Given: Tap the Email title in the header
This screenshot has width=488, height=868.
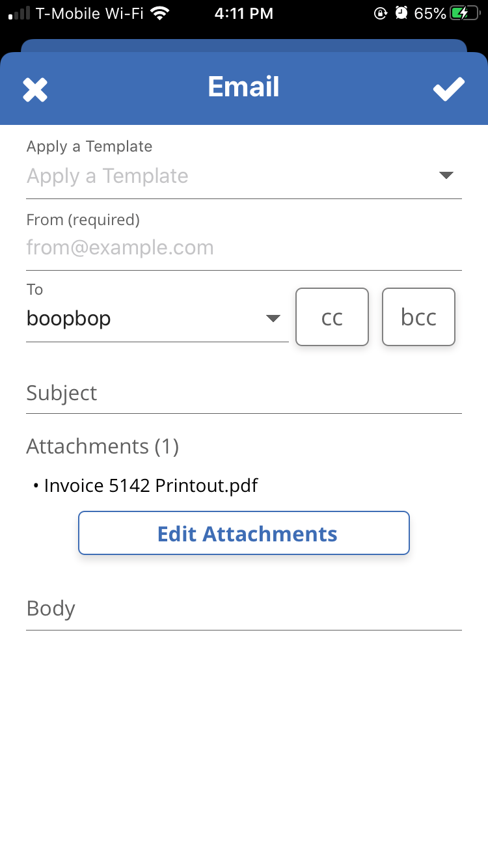Looking at the screenshot, I should [x=243, y=87].
